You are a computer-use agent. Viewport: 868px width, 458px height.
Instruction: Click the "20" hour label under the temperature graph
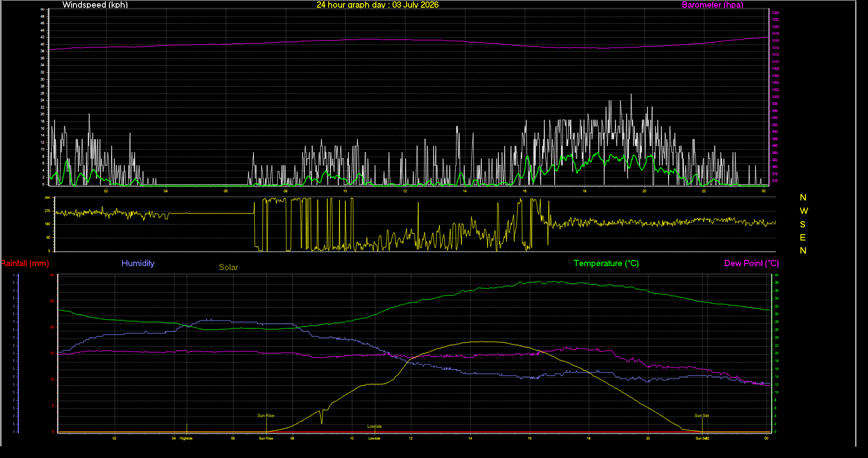(648, 438)
